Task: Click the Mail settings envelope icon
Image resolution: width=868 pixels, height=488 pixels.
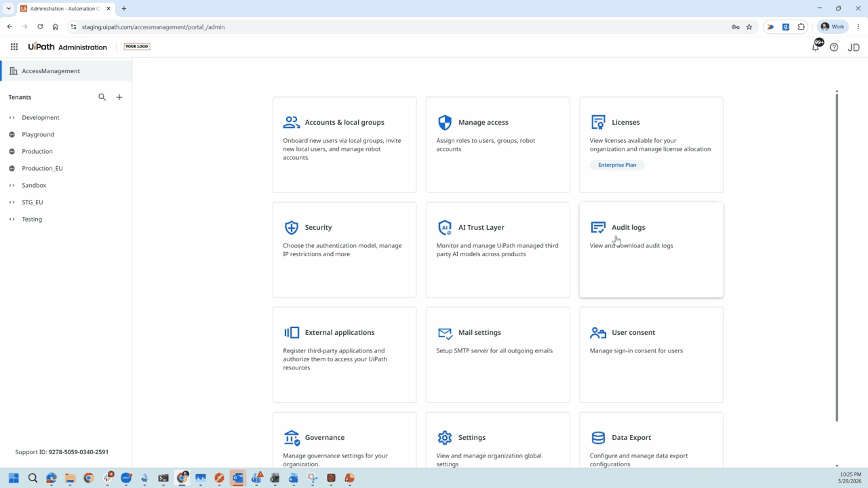Action: coord(445,333)
